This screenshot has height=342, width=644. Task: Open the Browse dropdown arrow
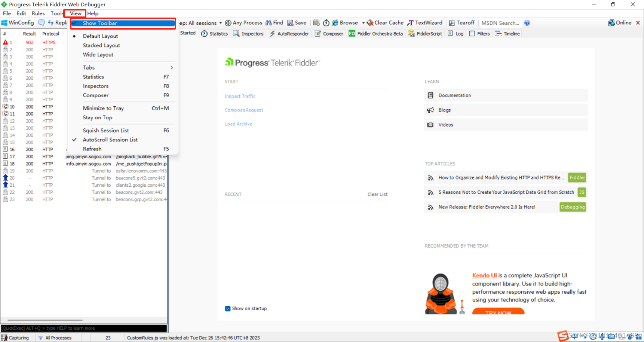click(x=363, y=23)
